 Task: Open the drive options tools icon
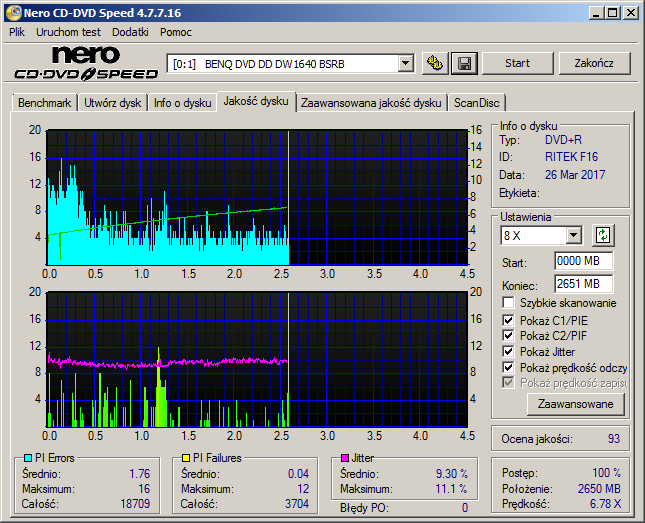435,63
